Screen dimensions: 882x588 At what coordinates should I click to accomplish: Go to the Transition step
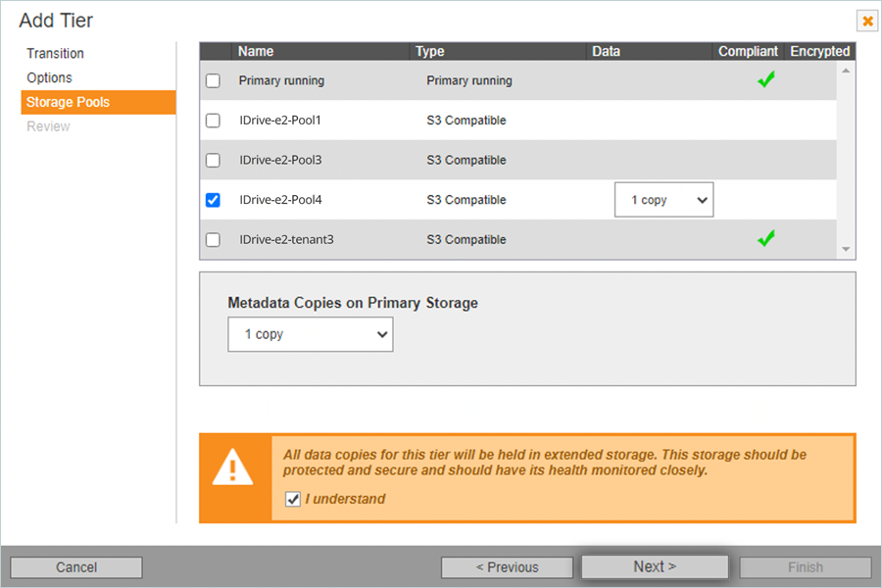(x=55, y=54)
